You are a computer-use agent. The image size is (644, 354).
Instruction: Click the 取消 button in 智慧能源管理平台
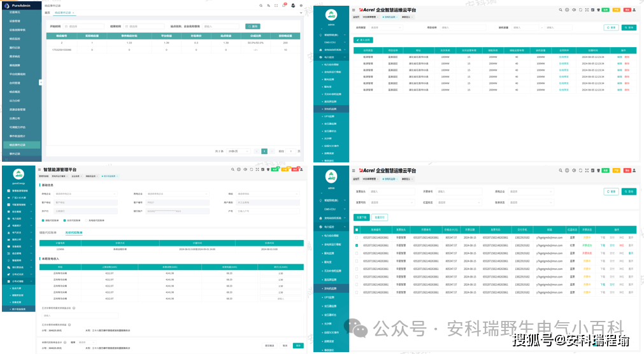click(x=285, y=346)
